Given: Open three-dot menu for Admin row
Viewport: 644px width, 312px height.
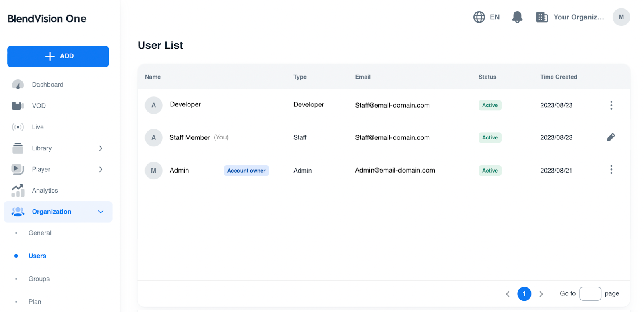Looking at the screenshot, I should tap(611, 170).
